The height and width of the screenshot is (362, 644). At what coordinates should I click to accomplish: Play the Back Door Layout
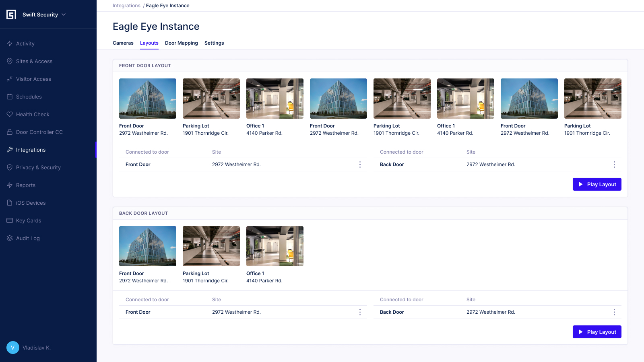(597, 332)
